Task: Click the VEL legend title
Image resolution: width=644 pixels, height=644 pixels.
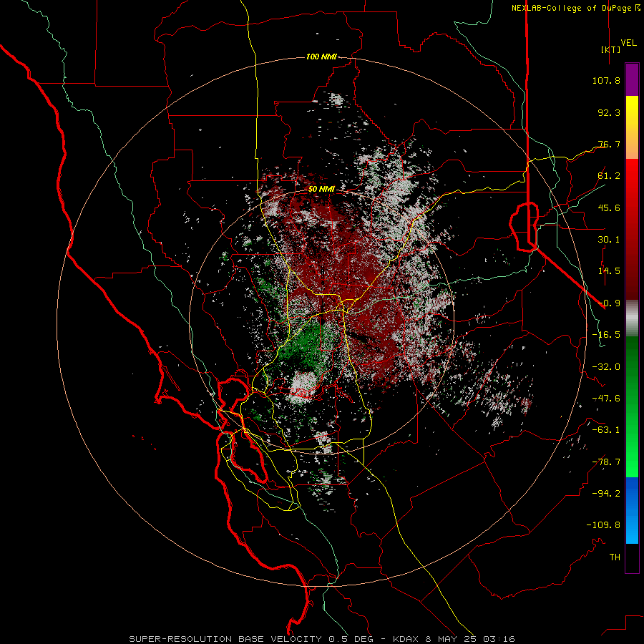Action: coord(628,43)
